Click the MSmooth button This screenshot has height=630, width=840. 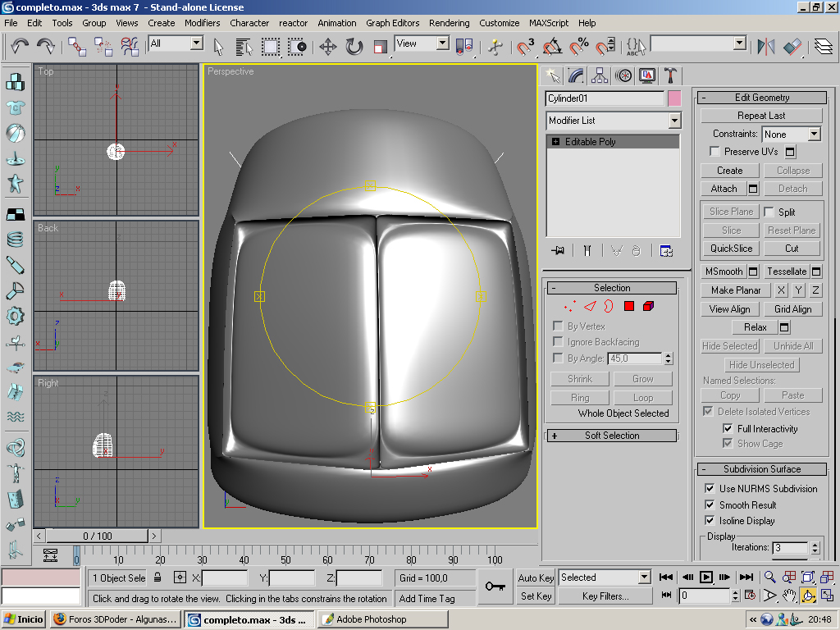click(x=724, y=272)
